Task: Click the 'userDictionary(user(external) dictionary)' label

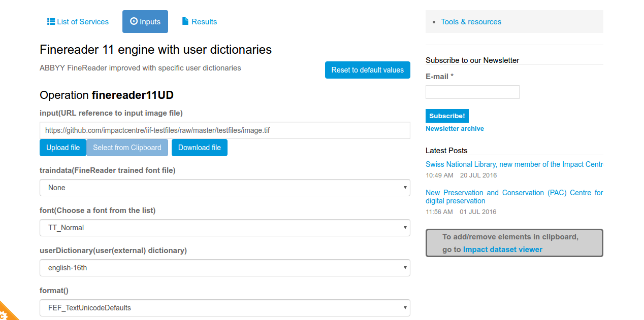Action: [113, 251]
